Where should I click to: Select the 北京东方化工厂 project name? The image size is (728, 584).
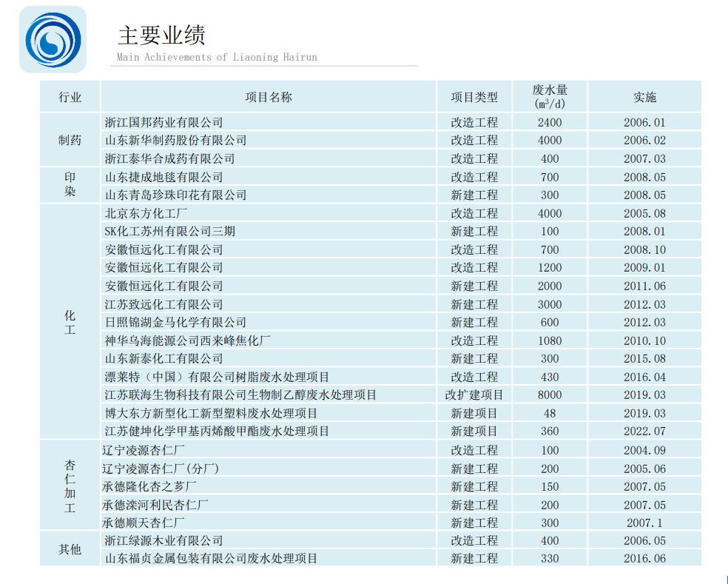coord(146,213)
